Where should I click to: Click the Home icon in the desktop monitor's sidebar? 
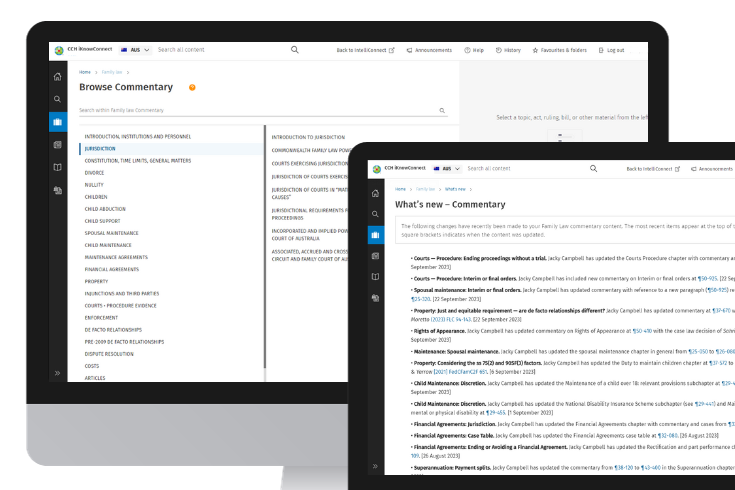(x=58, y=76)
